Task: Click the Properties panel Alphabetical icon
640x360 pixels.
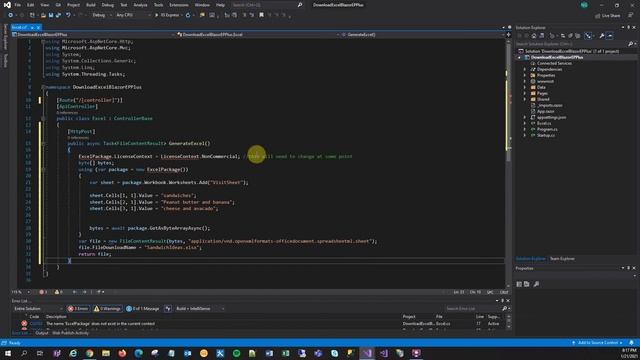Action: click(x=527, y=284)
